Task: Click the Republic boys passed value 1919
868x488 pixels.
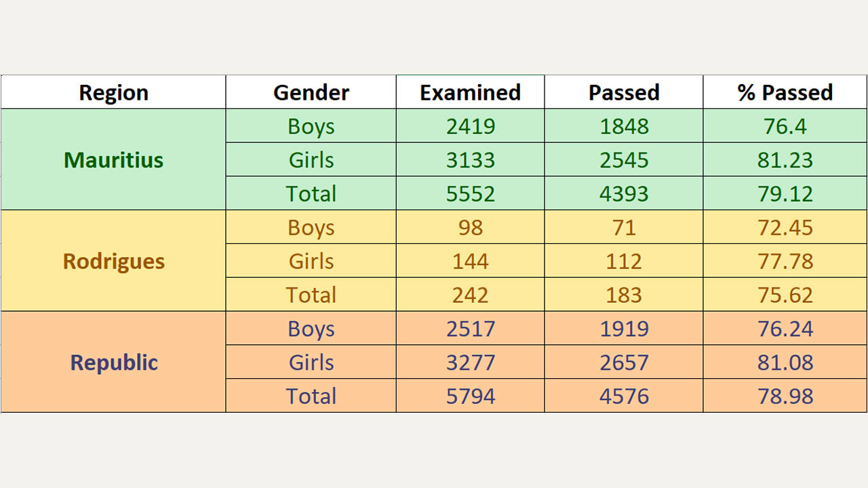Action: 624,329
